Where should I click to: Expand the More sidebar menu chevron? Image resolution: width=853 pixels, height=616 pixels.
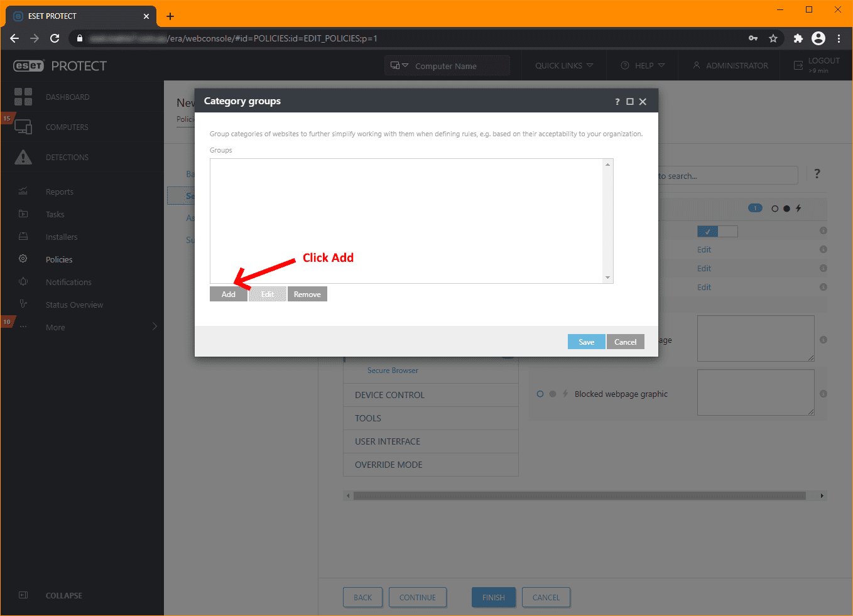coord(155,327)
